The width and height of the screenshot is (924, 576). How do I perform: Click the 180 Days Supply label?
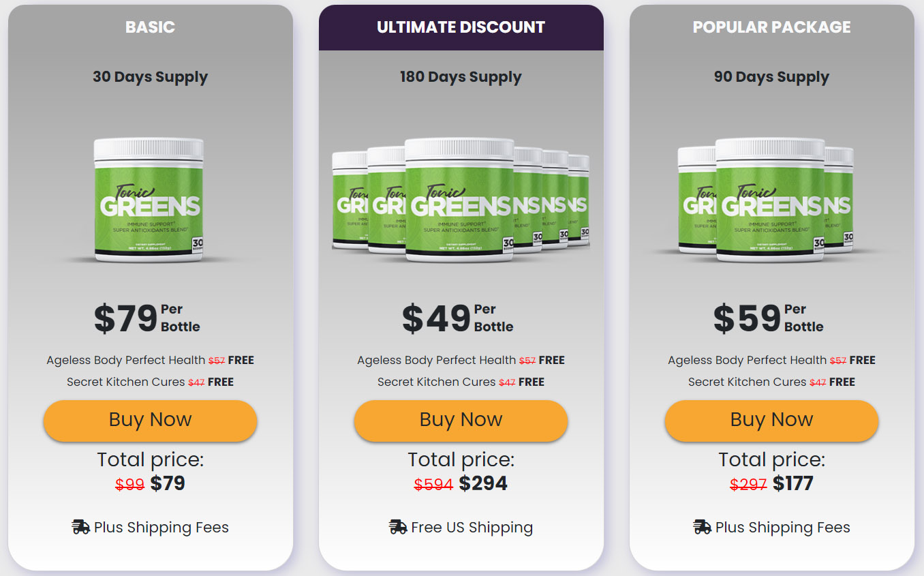coord(461,76)
